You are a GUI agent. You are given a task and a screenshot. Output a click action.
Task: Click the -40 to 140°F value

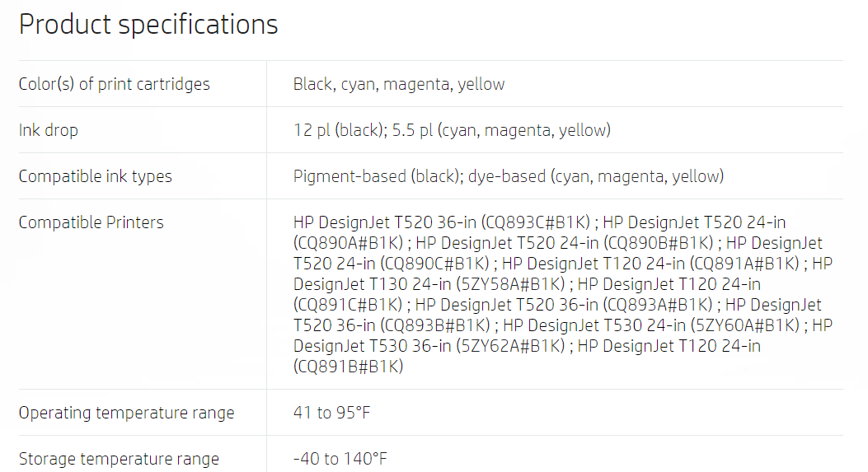pyautogui.click(x=340, y=459)
